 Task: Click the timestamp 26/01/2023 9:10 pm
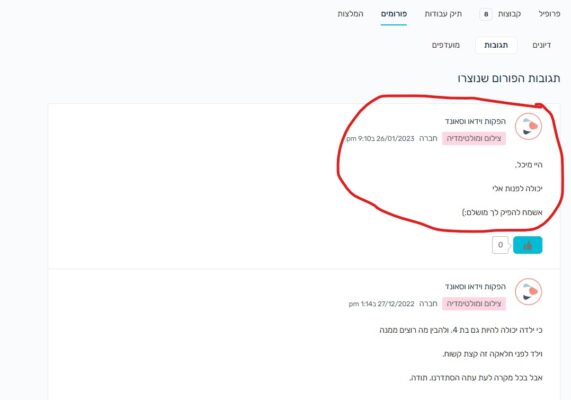click(x=380, y=138)
